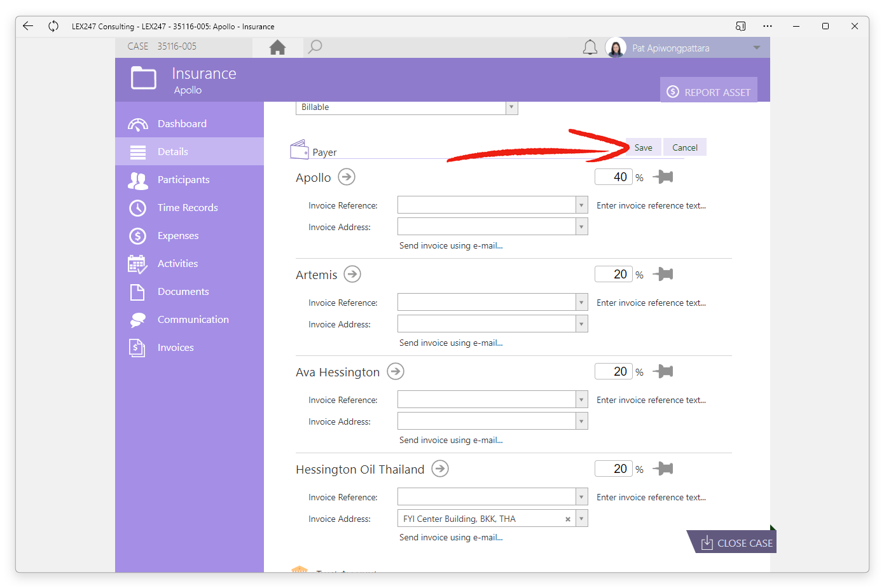Edit Apollo percentage field
Image resolution: width=884 pixels, height=588 pixels.
[614, 177]
